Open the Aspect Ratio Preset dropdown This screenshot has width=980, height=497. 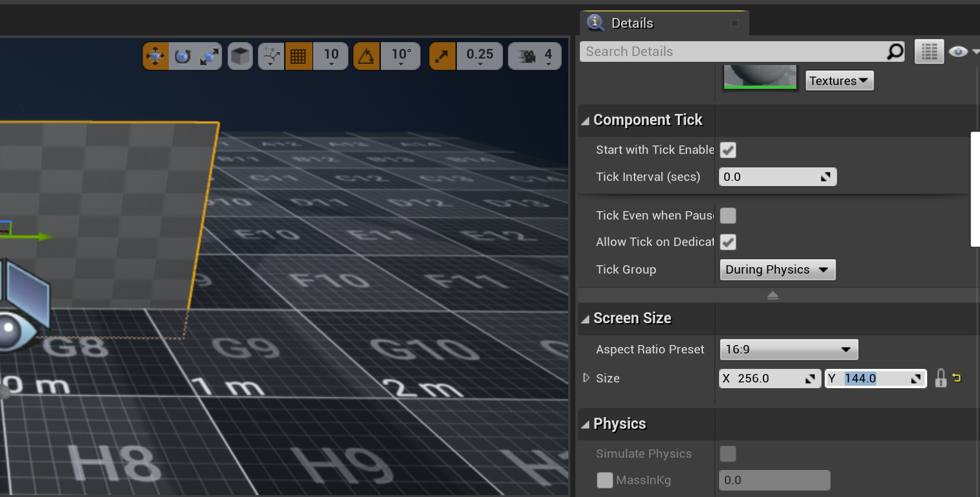pos(788,350)
